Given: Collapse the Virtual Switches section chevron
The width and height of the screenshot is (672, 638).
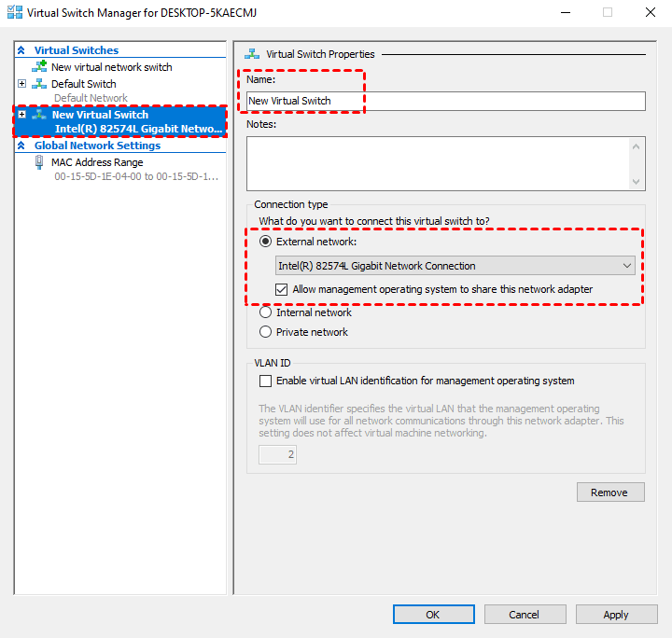Looking at the screenshot, I should (21, 50).
